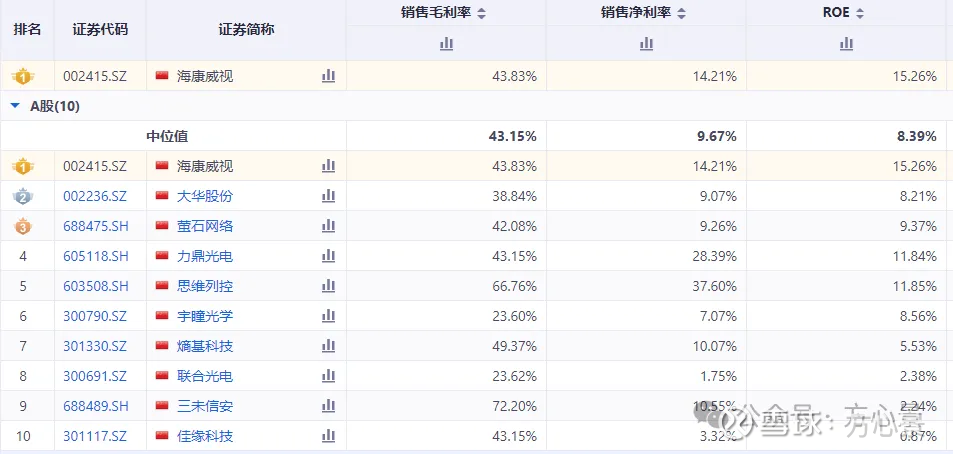This screenshot has width=953, height=454.
Task: Click silver rank 2 medal icon
Action: 23,196
